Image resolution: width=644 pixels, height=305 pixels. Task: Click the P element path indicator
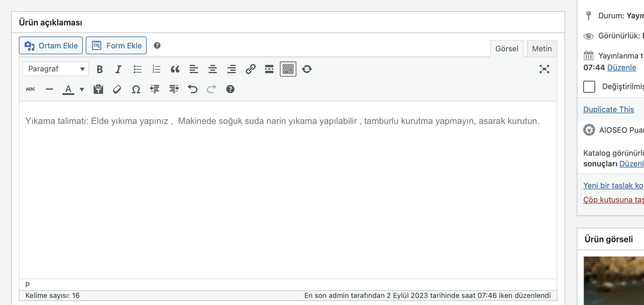coord(27,285)
